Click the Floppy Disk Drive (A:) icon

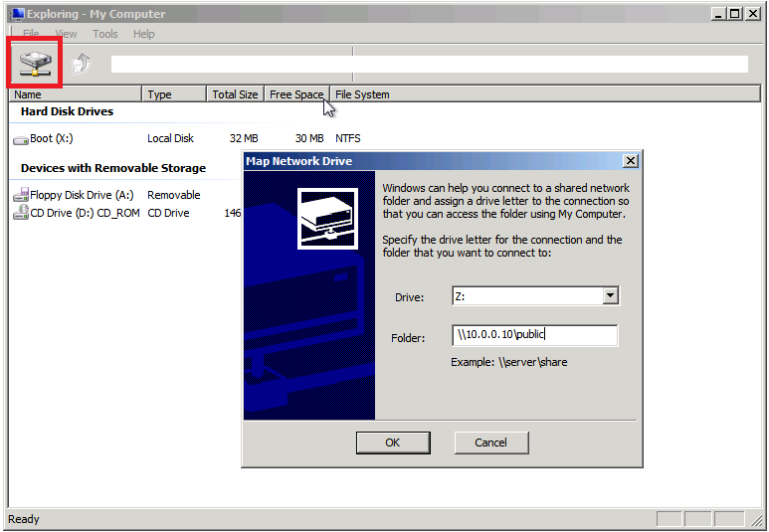(21, 195)
